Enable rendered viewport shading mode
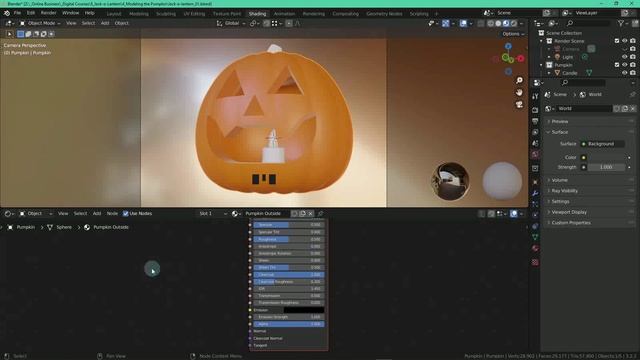 pos(513,24)
